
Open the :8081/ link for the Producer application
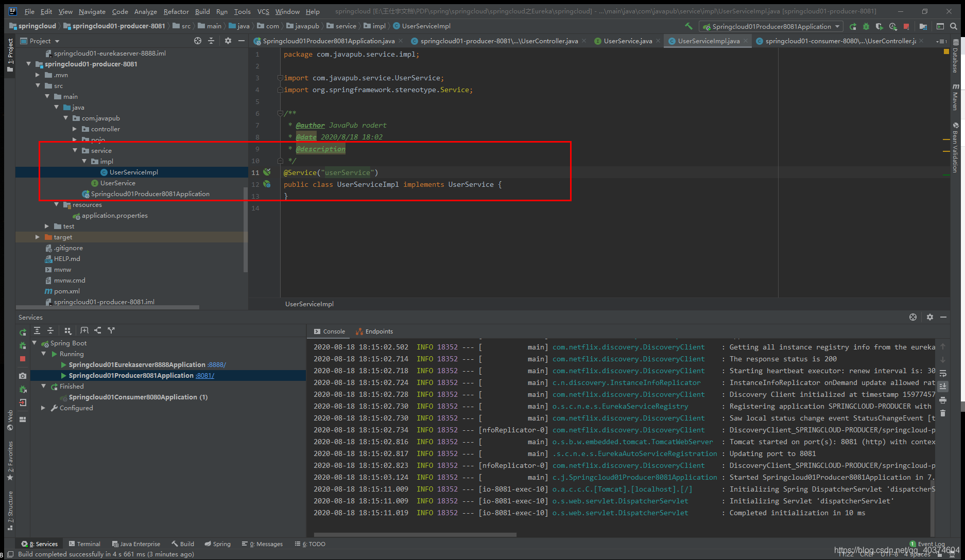point(205,375)
